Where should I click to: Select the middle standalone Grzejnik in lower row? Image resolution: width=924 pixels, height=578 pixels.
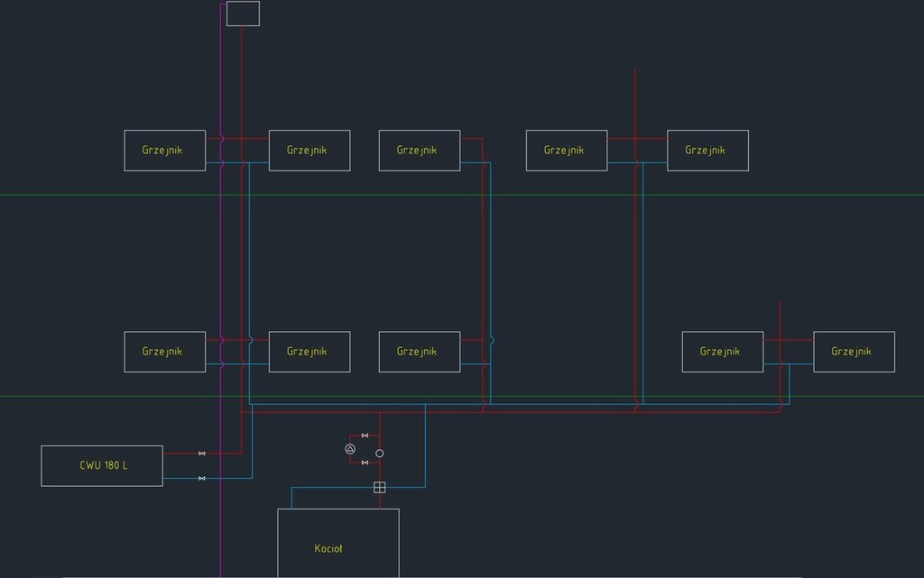coord(419,352)
